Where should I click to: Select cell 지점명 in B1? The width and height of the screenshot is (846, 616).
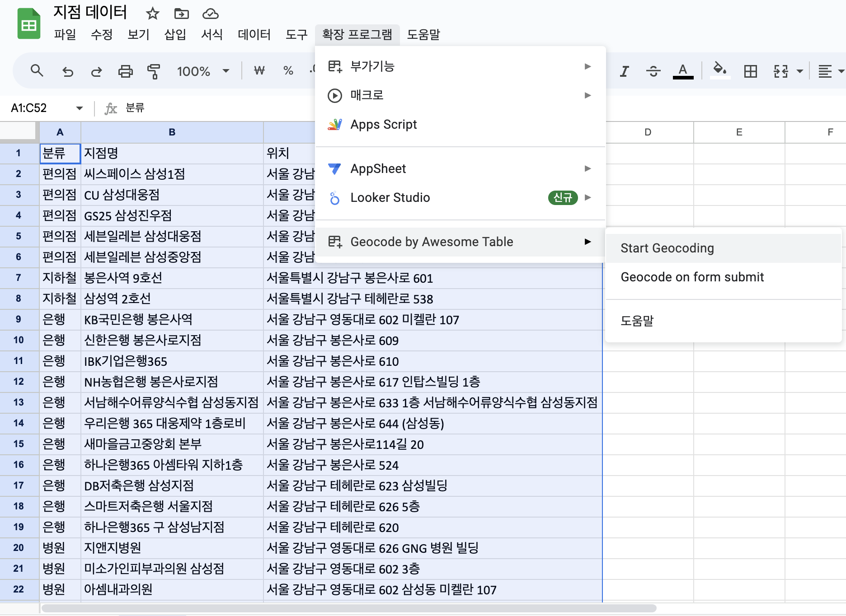[172, 153]
